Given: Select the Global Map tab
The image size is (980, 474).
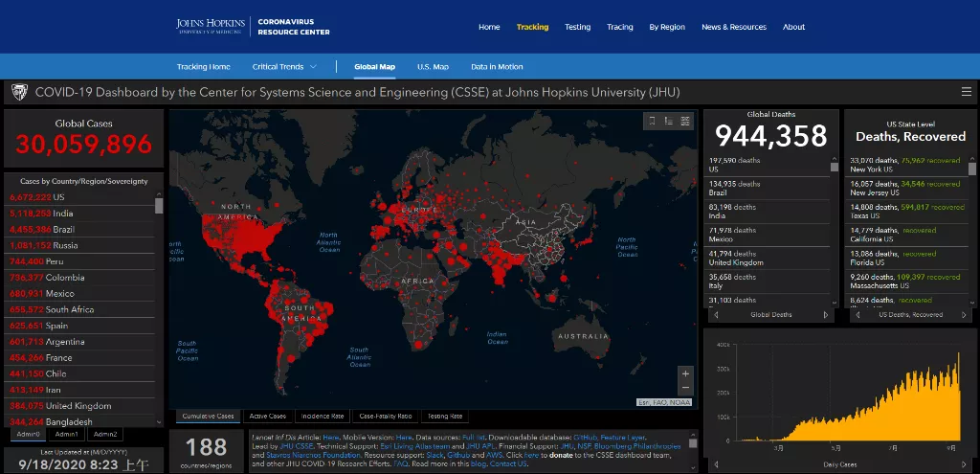Looking at the screenshot, I should [x=374, y=67].
